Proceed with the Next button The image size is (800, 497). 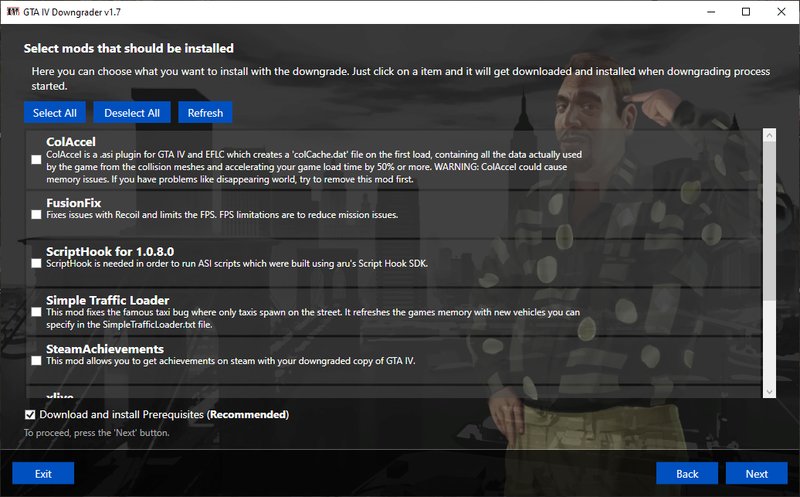pos(757,474)
